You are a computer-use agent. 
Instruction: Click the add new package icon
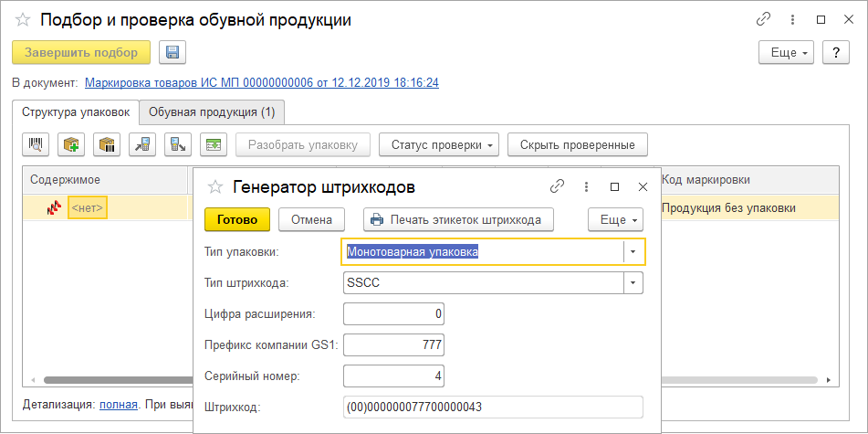click(72, 144)
